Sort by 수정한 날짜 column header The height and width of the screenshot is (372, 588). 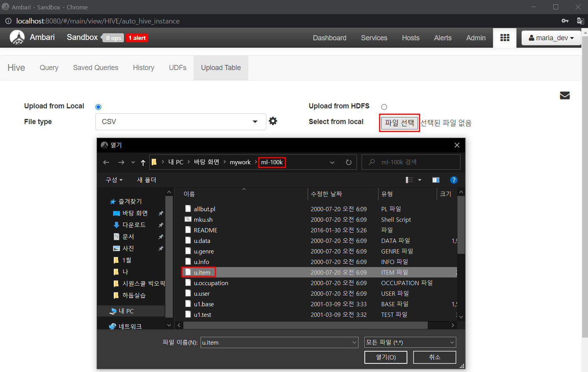[x=326, y=194]
